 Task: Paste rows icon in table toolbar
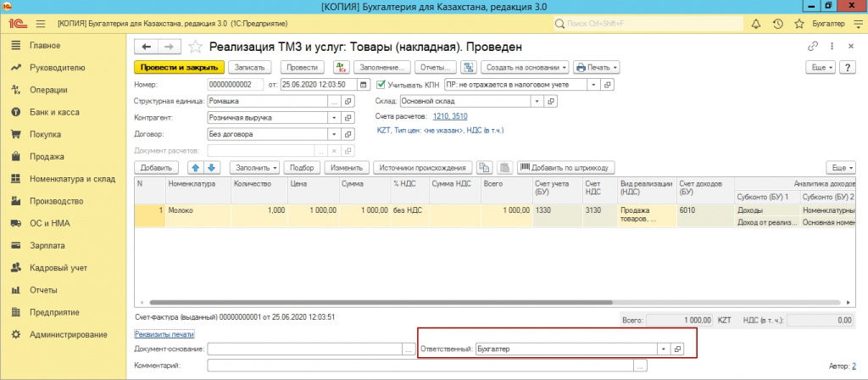tap(504, 167)
